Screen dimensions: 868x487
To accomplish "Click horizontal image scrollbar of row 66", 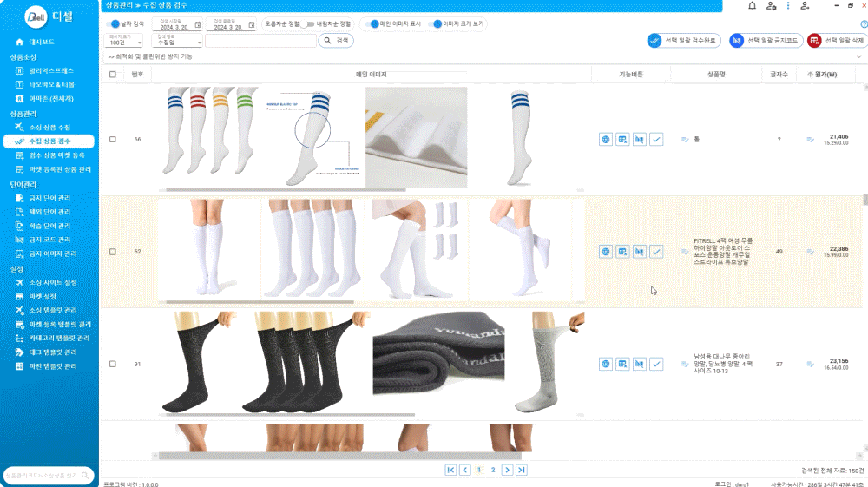I will (x=286, y=190).
